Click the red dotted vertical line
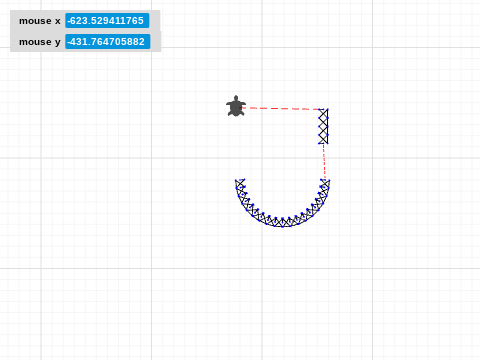The height and width of the screenshot is (360, 480). (x=324, y=162)
